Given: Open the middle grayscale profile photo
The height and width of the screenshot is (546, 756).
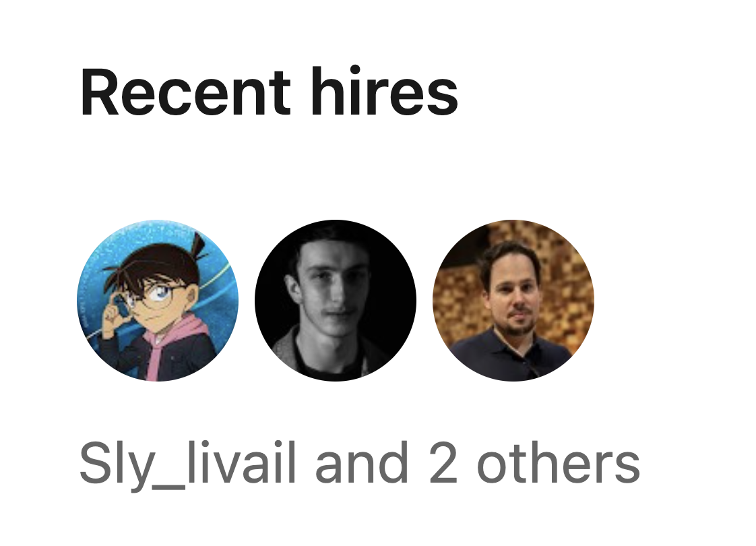Looking at the screenshot, I should click(336, 301).
